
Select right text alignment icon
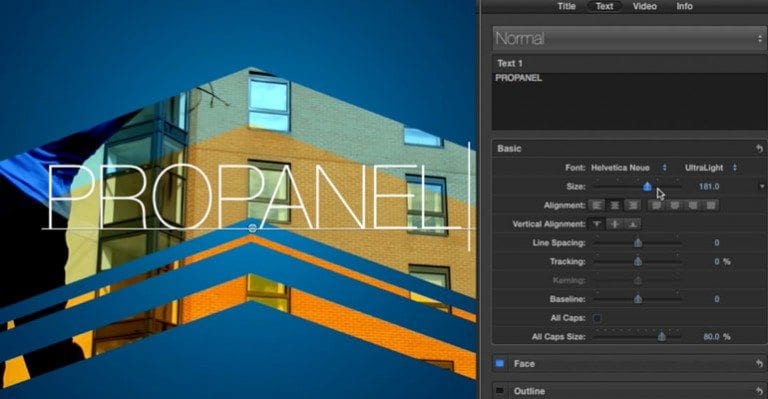point(633,205)
